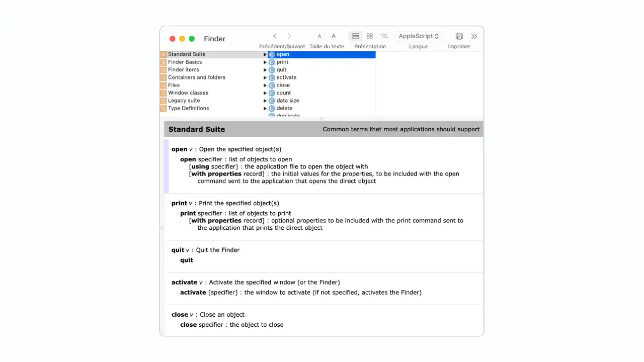Click the blue command icon beside quit

pos(272,70)
